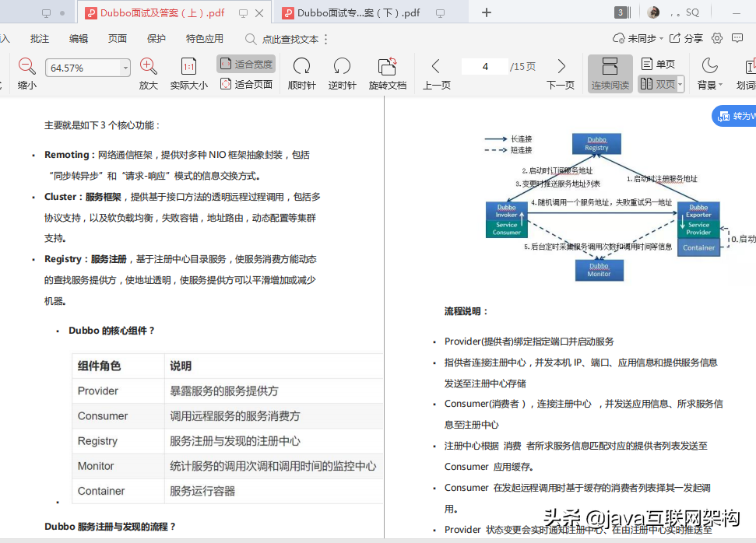Click the Provider table cell
This screenshot has width=756, height=543.
[118, 391]
